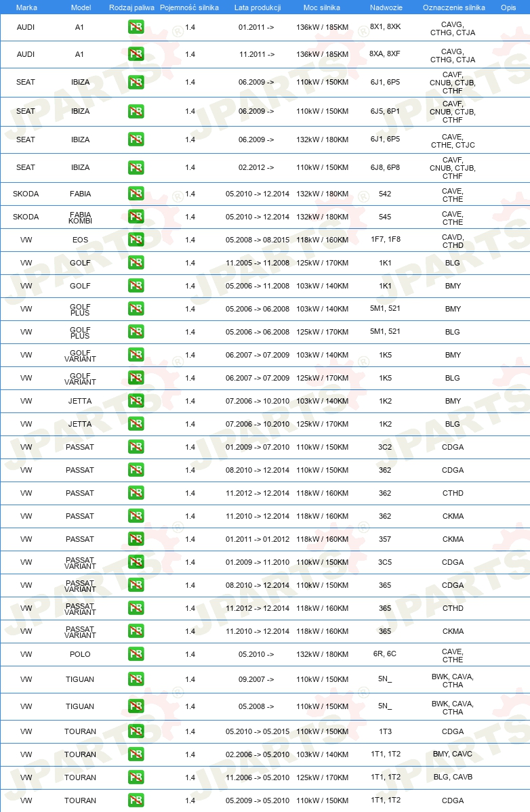
Task: Click the Nadwozie column header
Action: 386,7
